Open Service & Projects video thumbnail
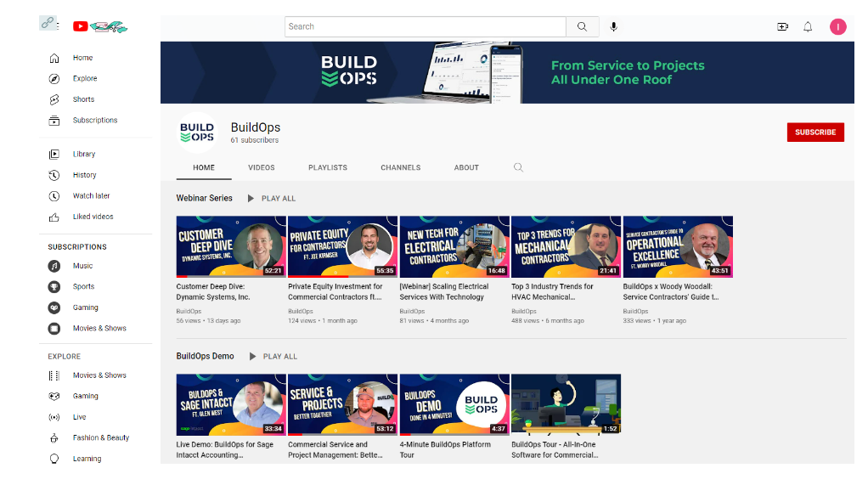 [x=342, y=404]
